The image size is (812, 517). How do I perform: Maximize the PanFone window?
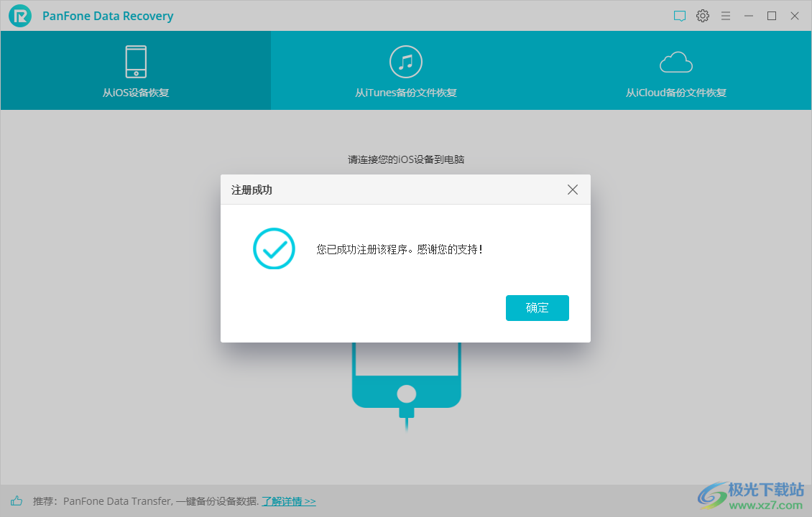point(772,16)
